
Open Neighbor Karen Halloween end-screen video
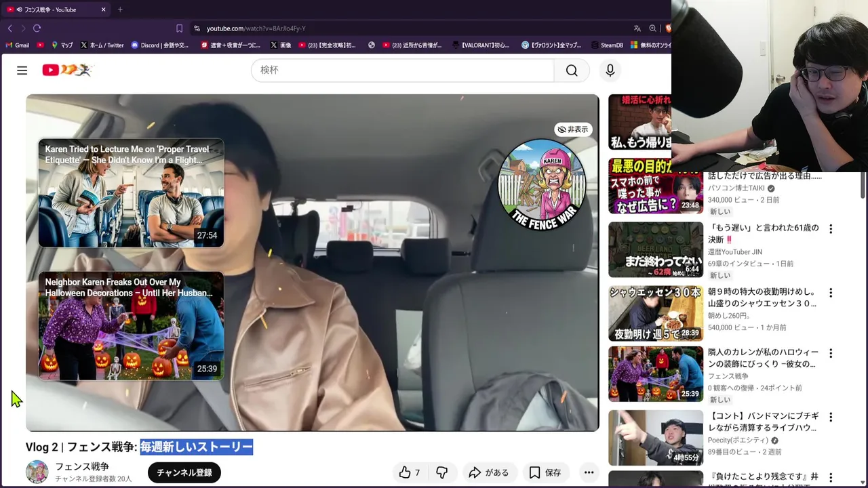click(131, 326)
